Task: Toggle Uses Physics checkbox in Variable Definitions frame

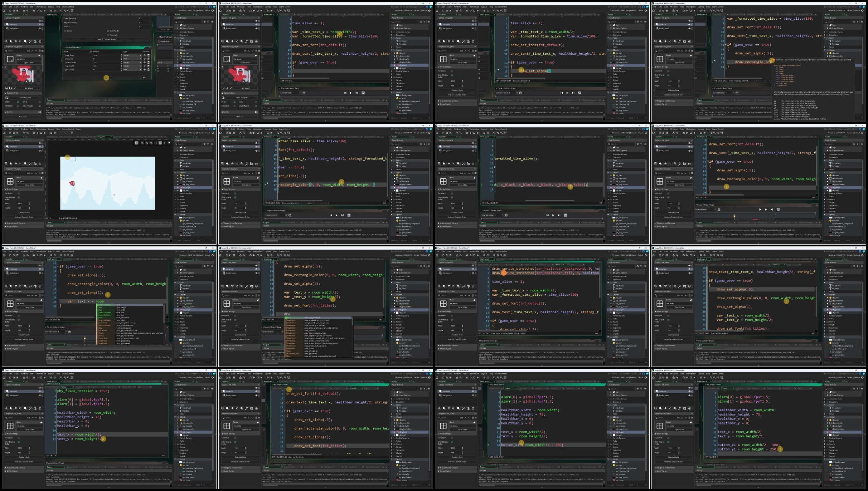Action: (40, 106)
